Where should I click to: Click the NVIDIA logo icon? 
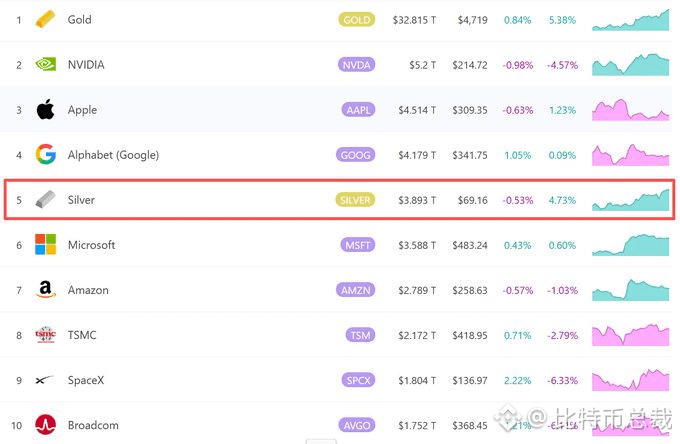pyautogui.click(x=46, y=65)
